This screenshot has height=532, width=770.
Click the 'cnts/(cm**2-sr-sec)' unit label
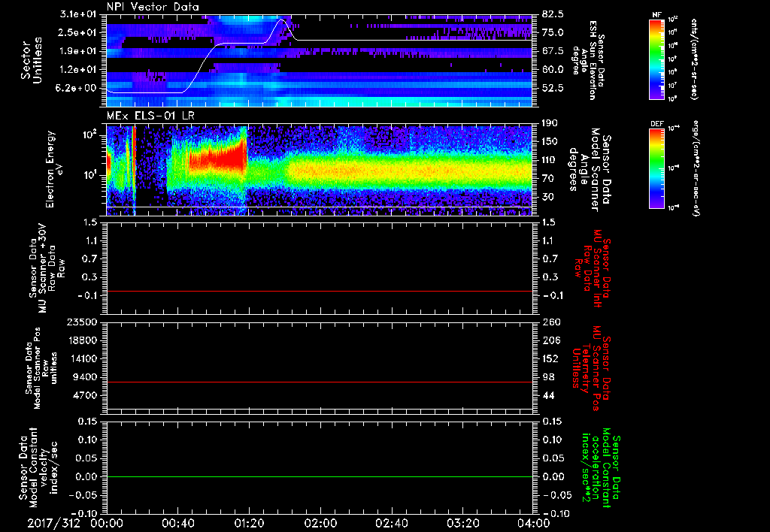coord(693,59)
